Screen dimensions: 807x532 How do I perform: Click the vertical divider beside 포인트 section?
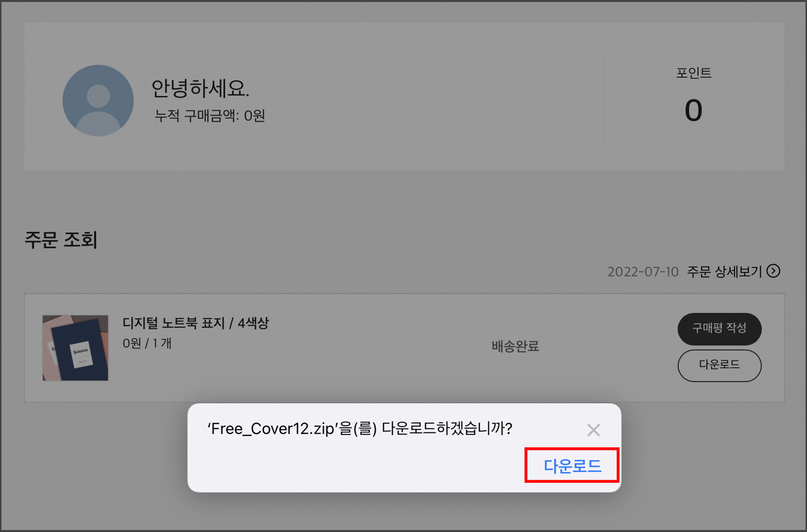604,101
